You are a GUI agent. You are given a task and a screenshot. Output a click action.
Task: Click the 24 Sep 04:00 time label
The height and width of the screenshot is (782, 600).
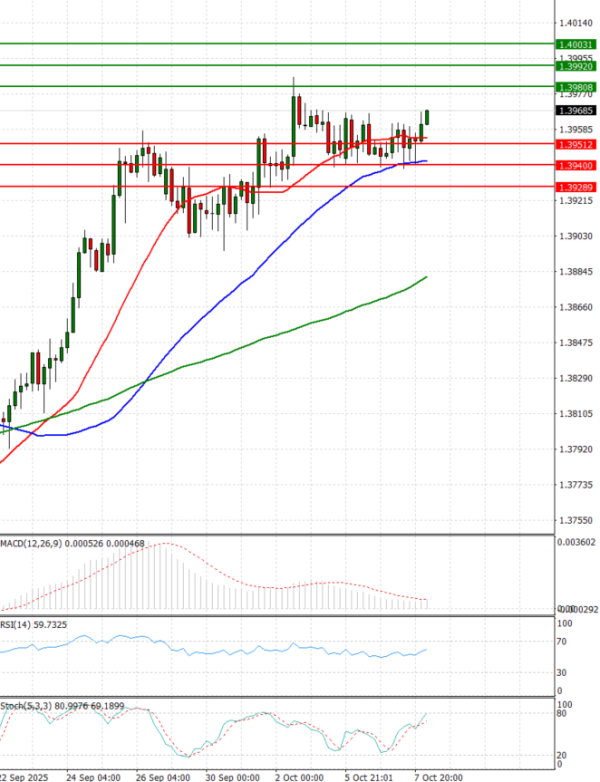(93, 775)
